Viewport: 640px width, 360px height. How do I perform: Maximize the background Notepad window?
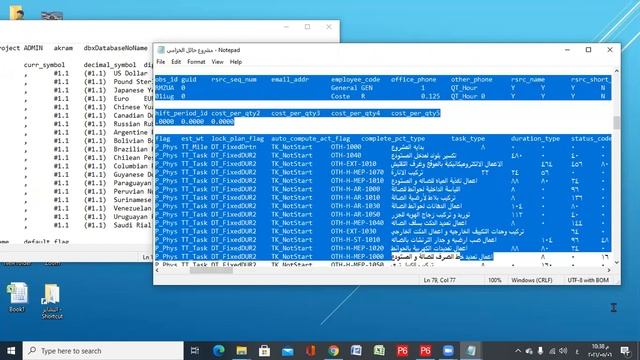pos(307,27)
